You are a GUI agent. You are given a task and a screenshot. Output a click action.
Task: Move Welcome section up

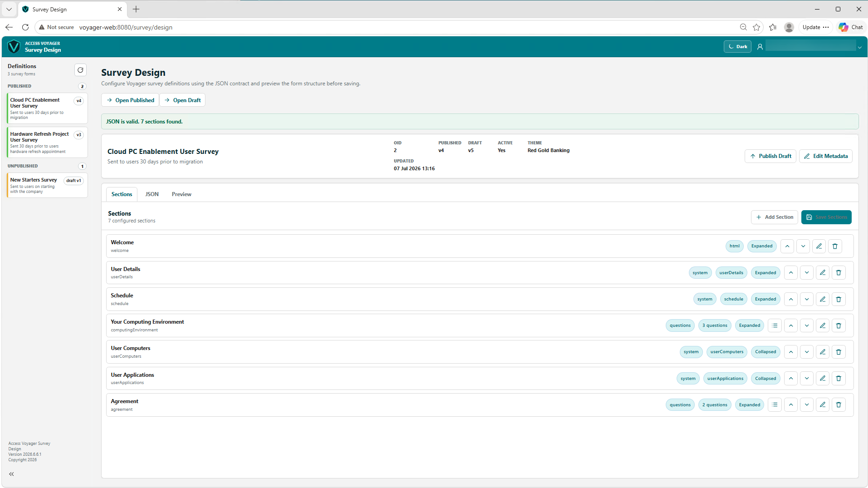[787, 246]
